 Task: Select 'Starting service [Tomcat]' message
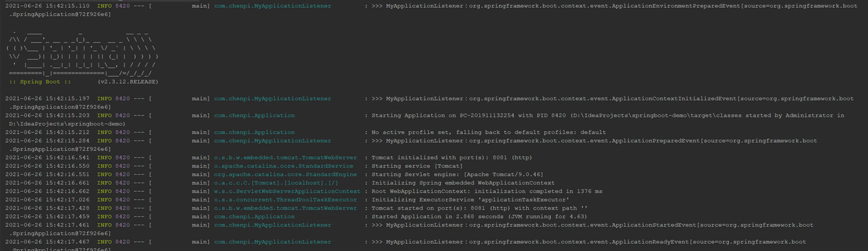tap(417, 165)
